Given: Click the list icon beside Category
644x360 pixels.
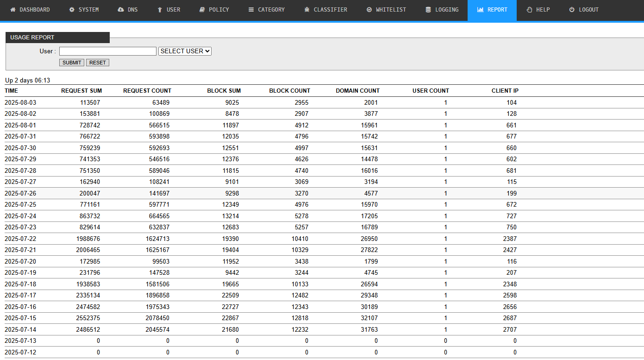Looking at the screenshot, I should click(x=251, y=10).
